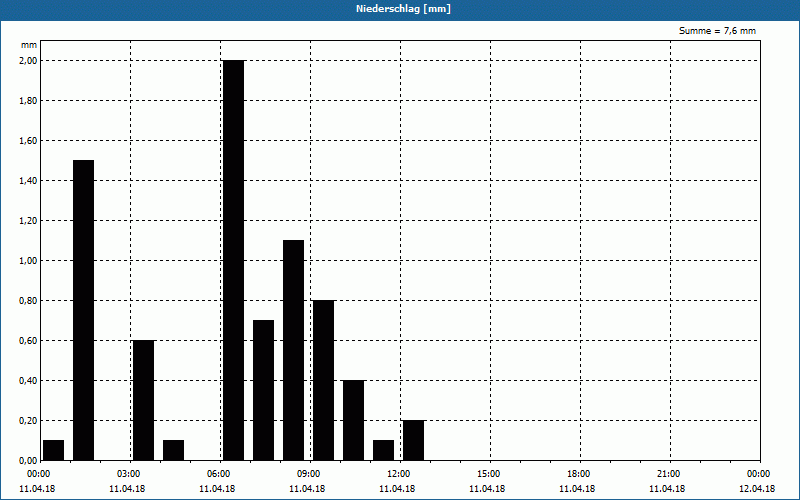Click the '0,00' y-axis value

29,460
